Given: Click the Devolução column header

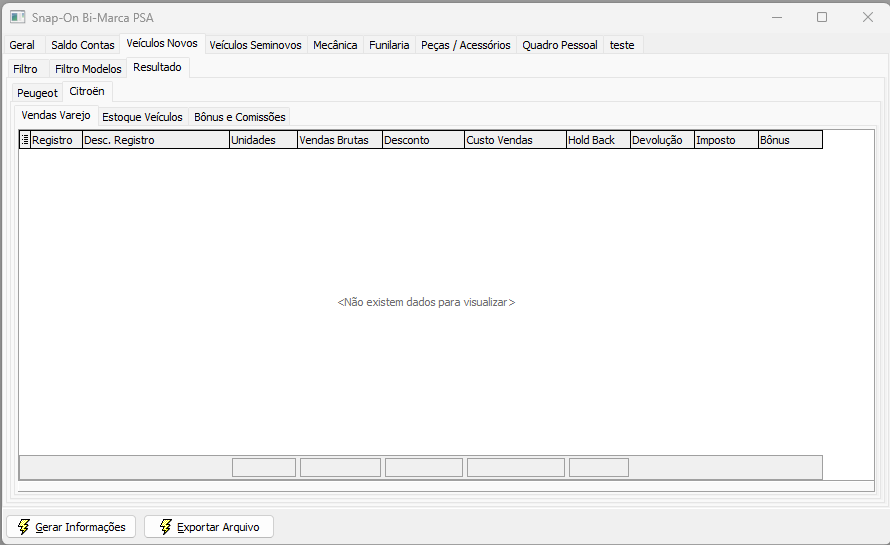Looking at the screenshot, I should [662, 140].
